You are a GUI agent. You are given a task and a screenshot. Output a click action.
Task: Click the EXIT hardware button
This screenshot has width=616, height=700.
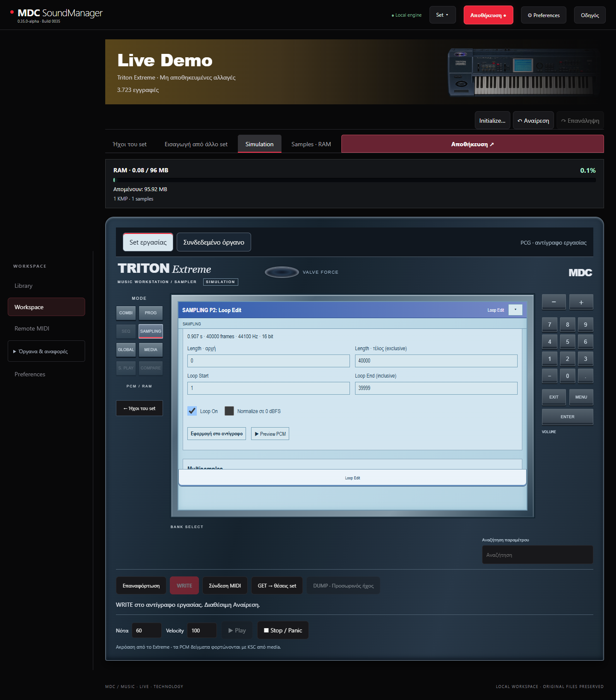(554, 397)
